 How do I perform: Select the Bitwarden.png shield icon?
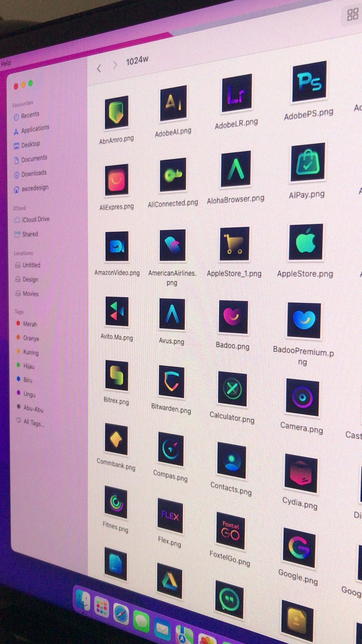171,382
